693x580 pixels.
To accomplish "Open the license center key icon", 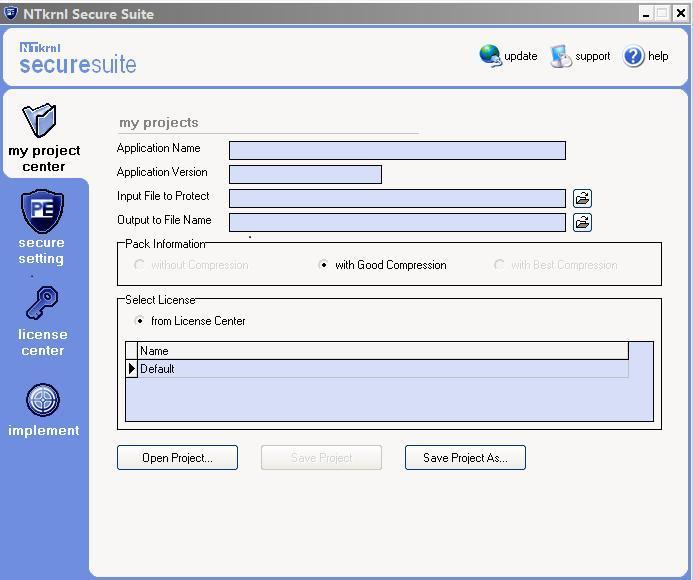I will [42, 303].
